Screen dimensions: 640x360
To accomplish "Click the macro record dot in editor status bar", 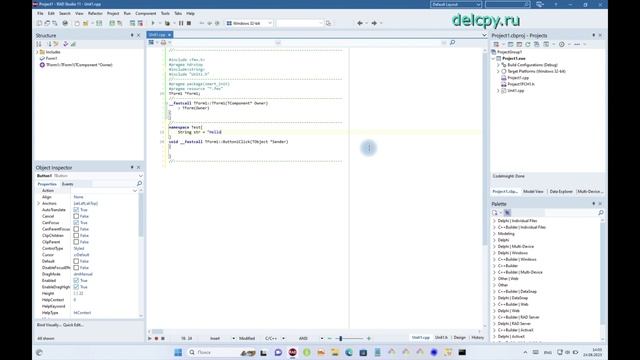I will (x=156, y=338).
